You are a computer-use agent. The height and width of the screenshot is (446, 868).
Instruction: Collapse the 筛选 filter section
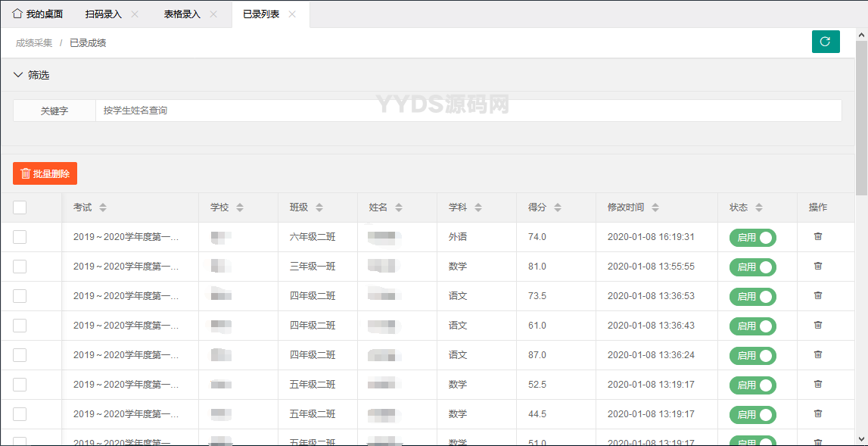[19, 75]
